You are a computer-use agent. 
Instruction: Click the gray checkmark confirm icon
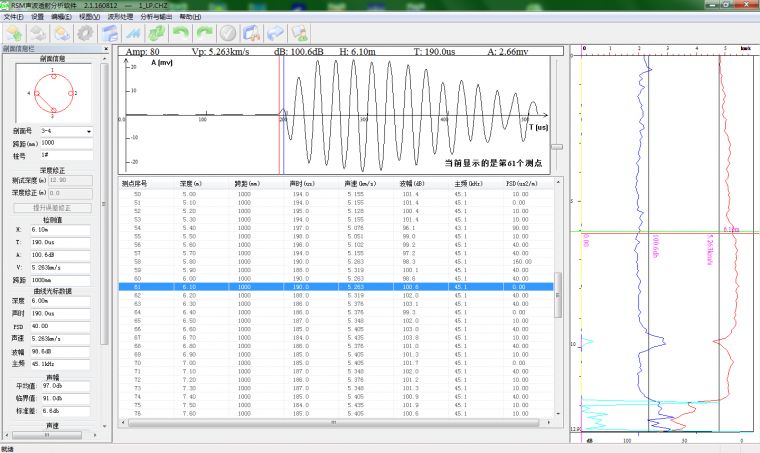click(x=228, y=33)
